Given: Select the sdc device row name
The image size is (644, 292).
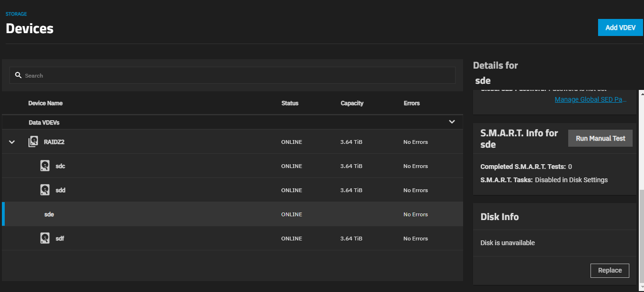Looking at the screenshot, I should (x=60, y=166).
